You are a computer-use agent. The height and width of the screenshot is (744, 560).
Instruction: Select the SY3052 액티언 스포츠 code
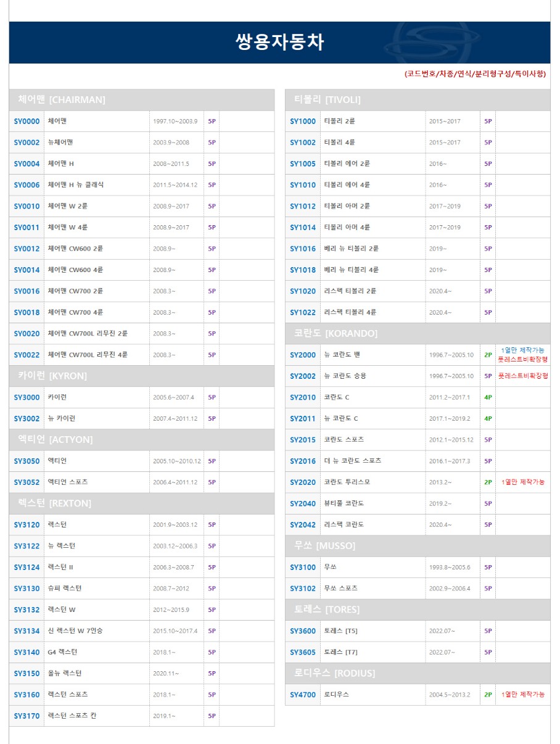pos(27,482)
